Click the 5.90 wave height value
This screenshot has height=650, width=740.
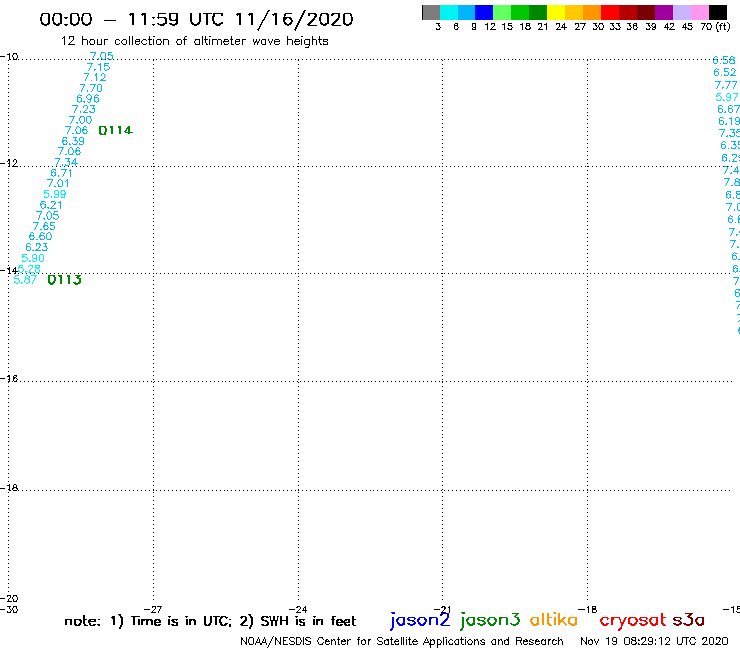pyautogui.click(x=33, y=258)
